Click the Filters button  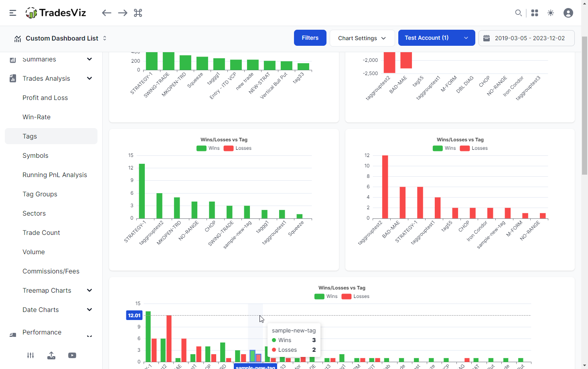(x=310, y=38)
